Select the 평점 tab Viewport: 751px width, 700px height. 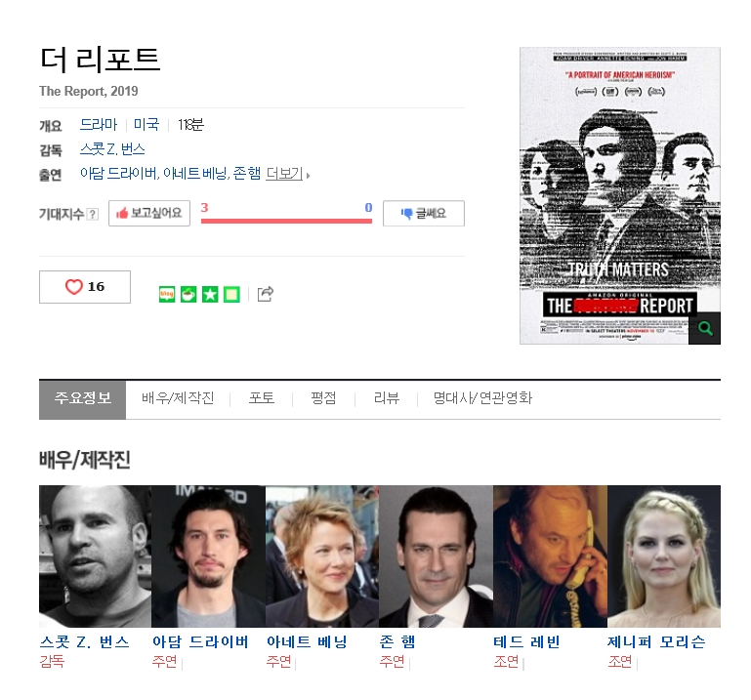323,398
